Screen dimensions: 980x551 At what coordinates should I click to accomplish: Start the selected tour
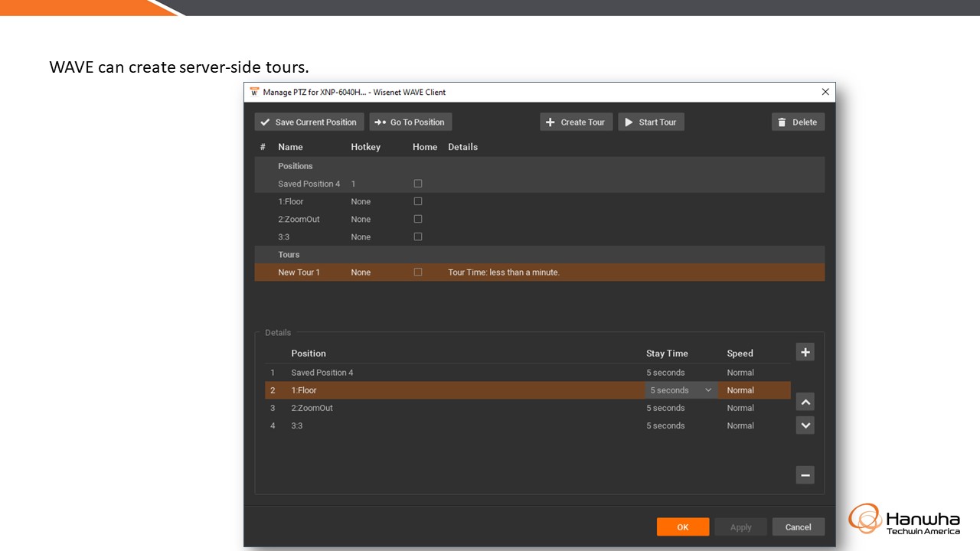click(x=651, y=122)
